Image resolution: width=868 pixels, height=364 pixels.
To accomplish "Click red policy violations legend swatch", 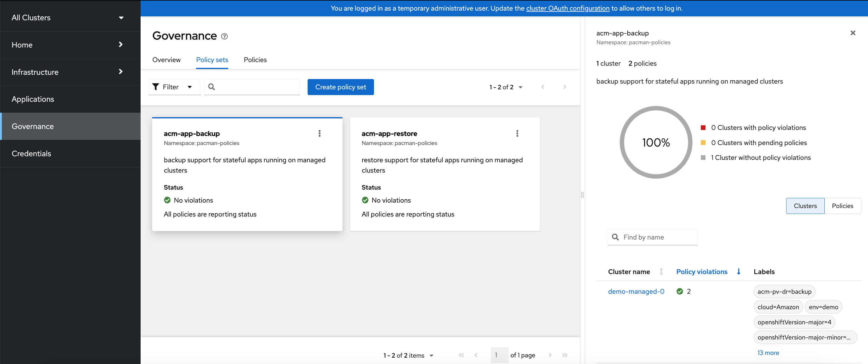I will coord(703,127).
